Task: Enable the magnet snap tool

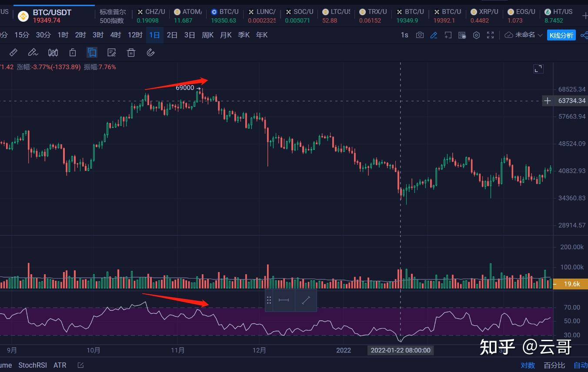Action: [x=150, y=52]
